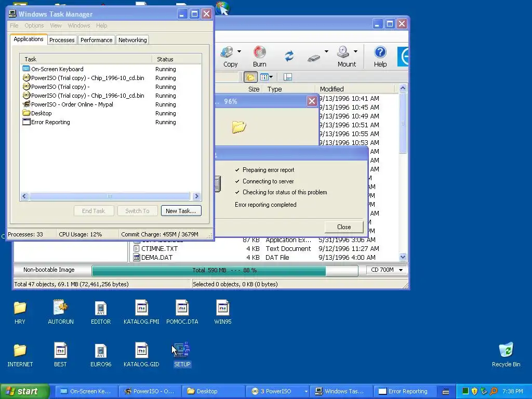Click the Desktop taskbar button

click(x=214, y=391)
